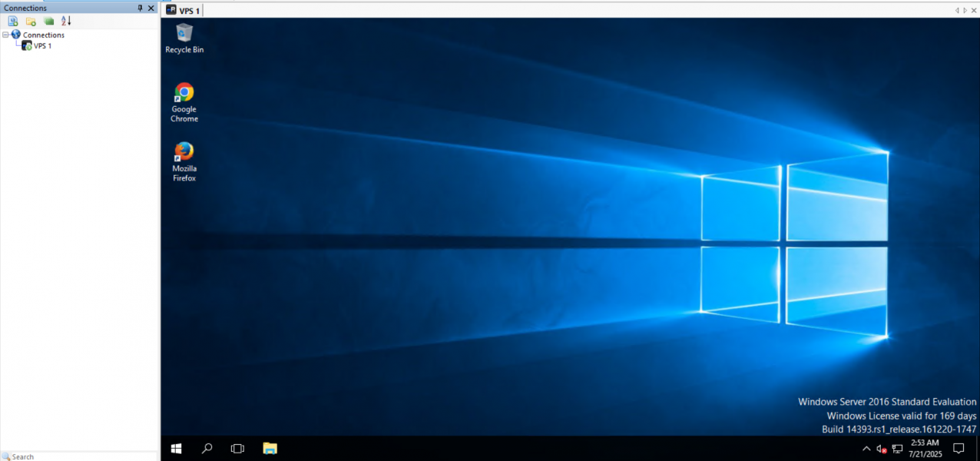Collapse the Connections root tree node

pyautogui.click(x=5, y=35)
